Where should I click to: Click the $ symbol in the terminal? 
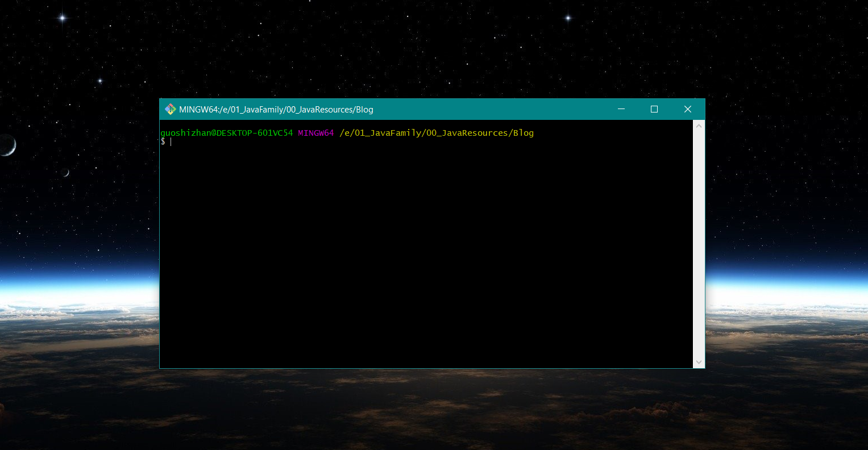coord(163,141)
